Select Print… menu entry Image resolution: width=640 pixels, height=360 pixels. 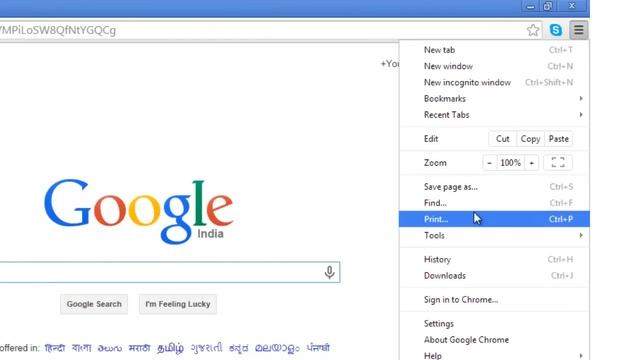[x=494, y=219]
